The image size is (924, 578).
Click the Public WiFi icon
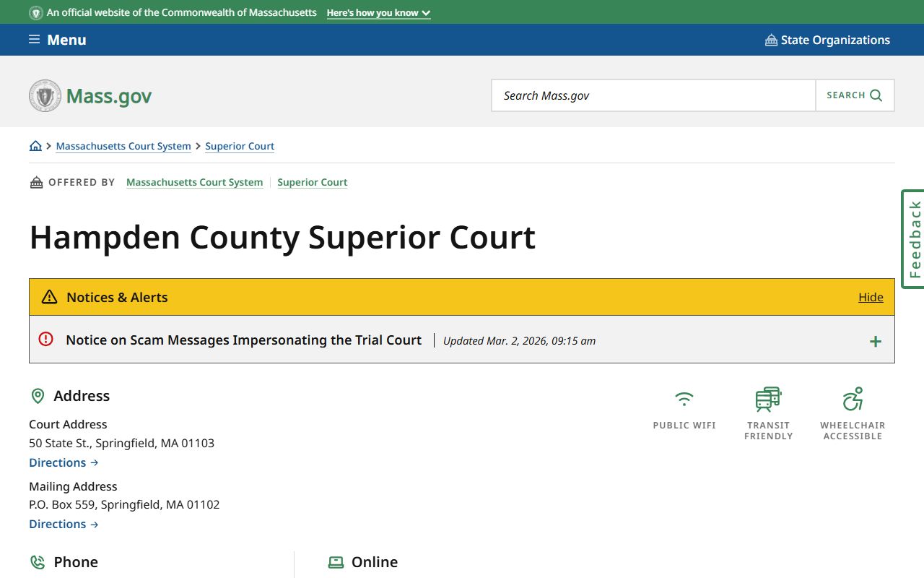coord(684,398)
